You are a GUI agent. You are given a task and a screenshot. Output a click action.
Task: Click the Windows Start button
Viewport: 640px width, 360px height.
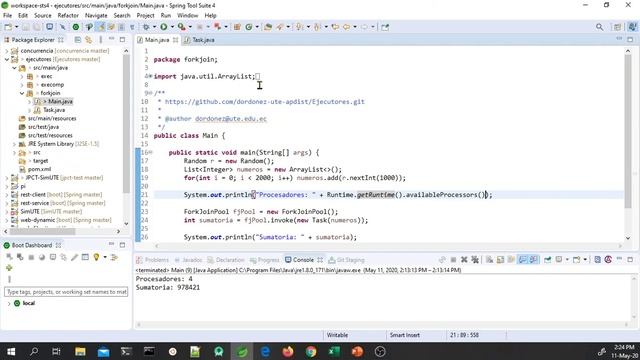point(11,351)
